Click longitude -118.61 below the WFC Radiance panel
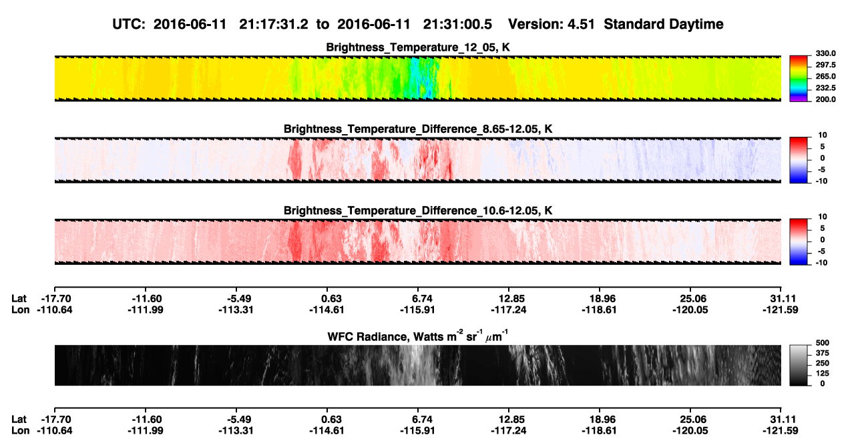 [599, 431]
